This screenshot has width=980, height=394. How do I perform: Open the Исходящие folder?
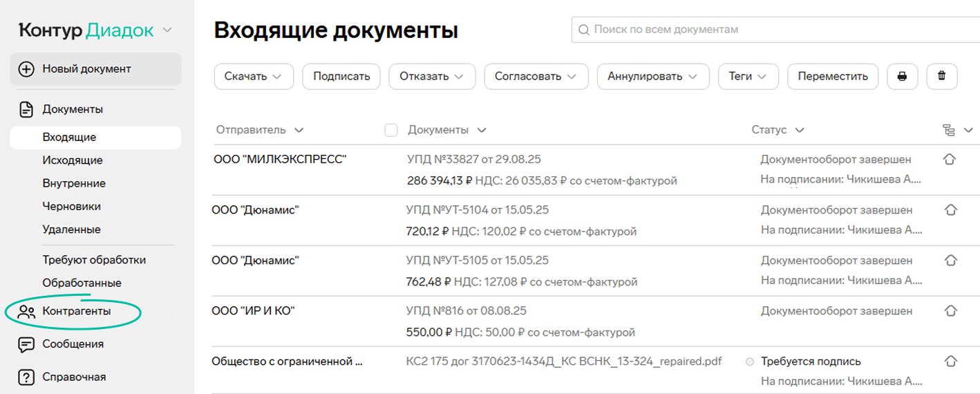[73, 160]
